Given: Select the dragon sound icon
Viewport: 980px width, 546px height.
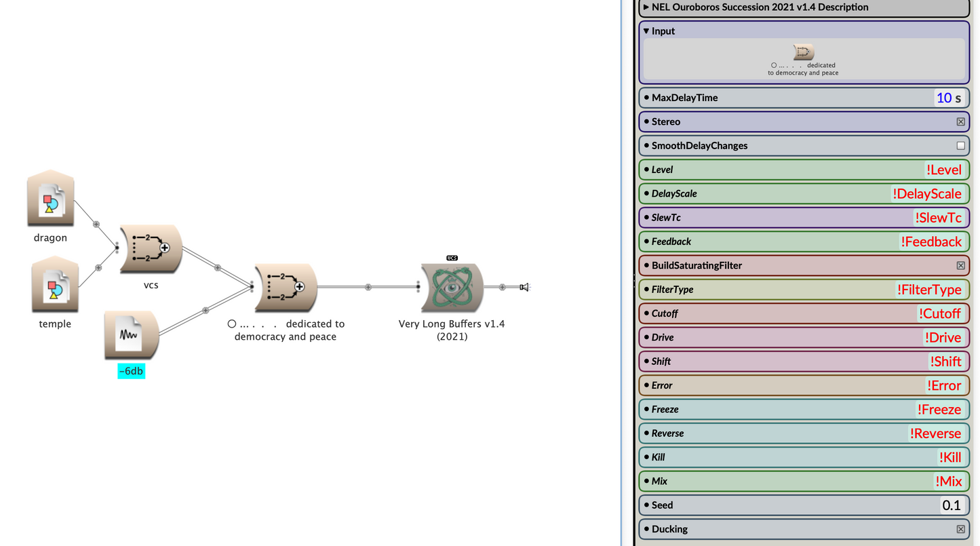Looking at the screenshot, I should pyautogui.click(x=51, y=199).
